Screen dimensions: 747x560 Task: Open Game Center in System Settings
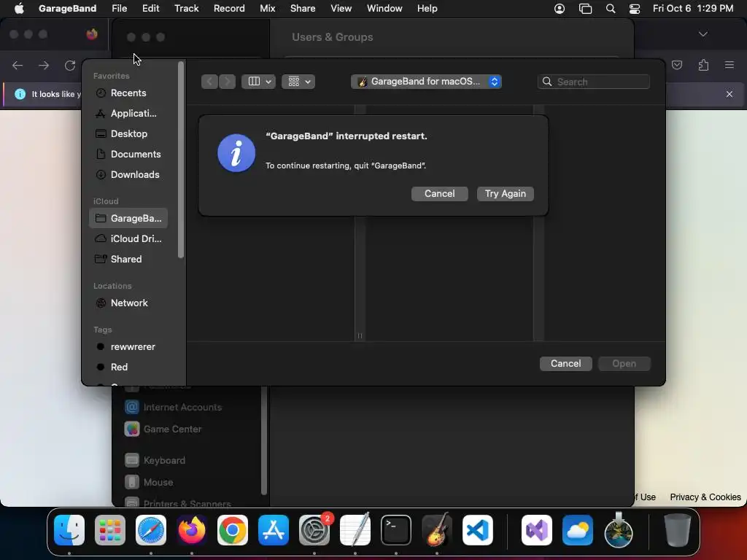click(x=163, y=429)
